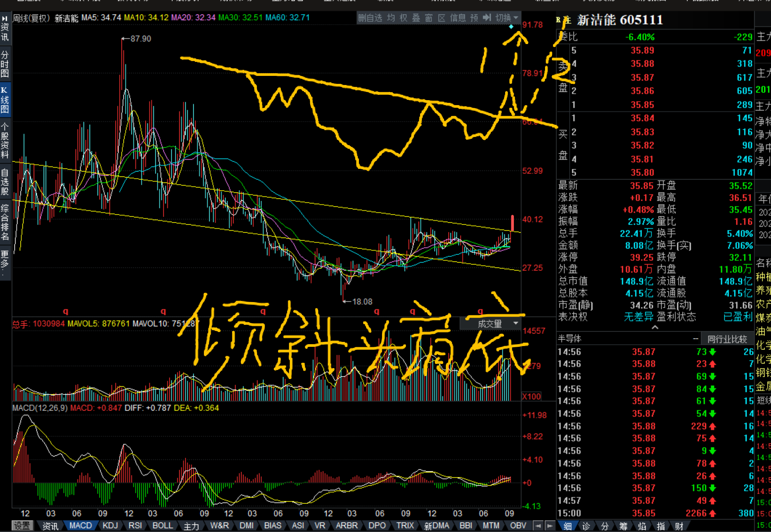Toggle the 均 moving average lines
The width and height of the screenshot is (771, 532).
pos(391,17)
